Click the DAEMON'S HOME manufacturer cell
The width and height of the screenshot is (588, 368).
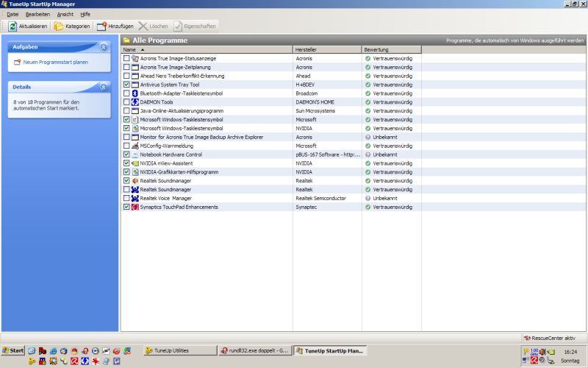pyautogui.click(x=315, y=102)
